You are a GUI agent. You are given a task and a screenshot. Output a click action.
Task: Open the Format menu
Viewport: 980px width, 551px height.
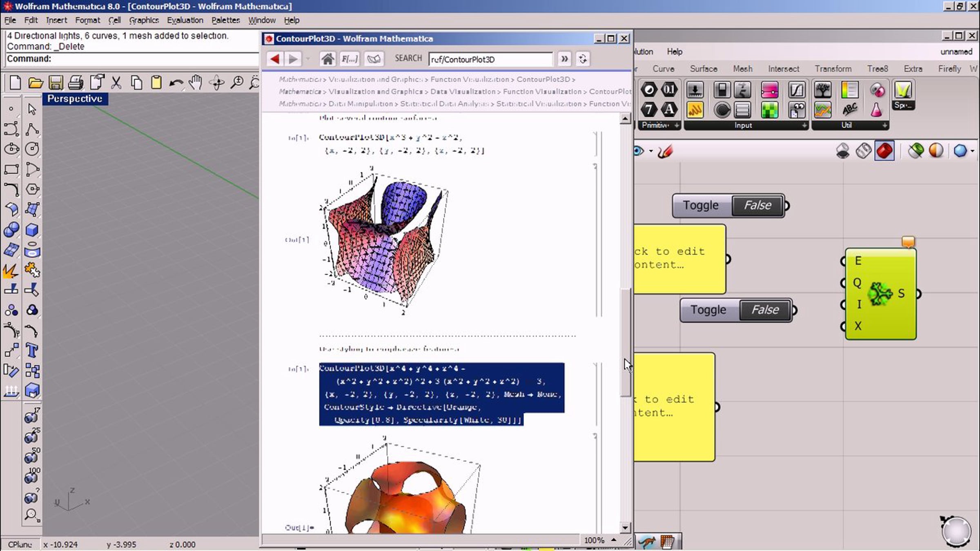point(87,20)
